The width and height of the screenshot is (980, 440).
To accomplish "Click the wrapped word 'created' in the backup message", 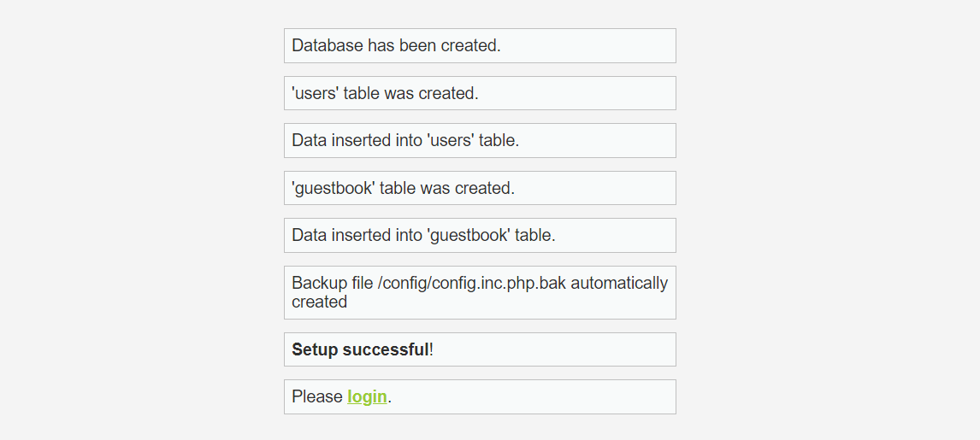I will (319, 302).
